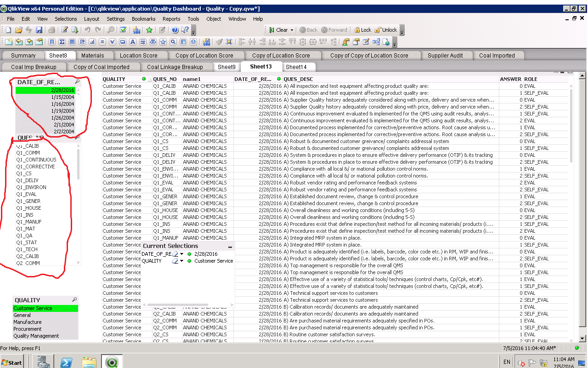Switch to the Suppiler Audit tab
The width and height of the screenshot is (588, 368).
tap(445, 56)
